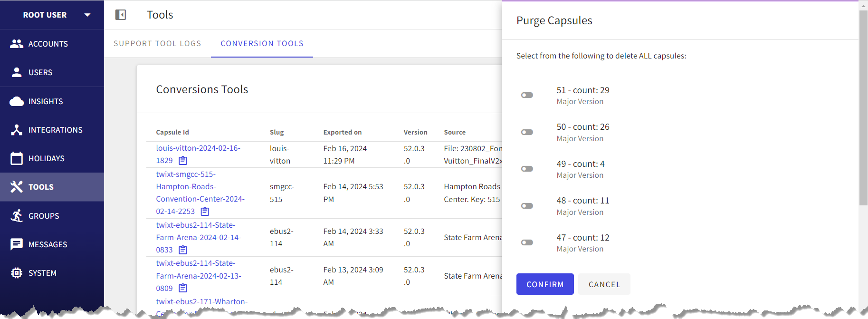Open the System chip icon

click(x=17, y=273)
